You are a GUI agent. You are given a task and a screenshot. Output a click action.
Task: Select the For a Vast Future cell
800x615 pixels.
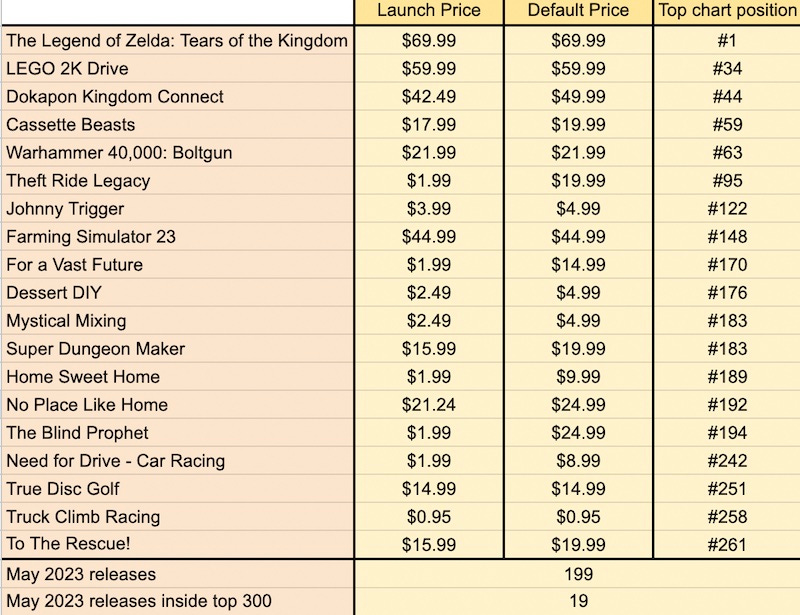[177, 265]
